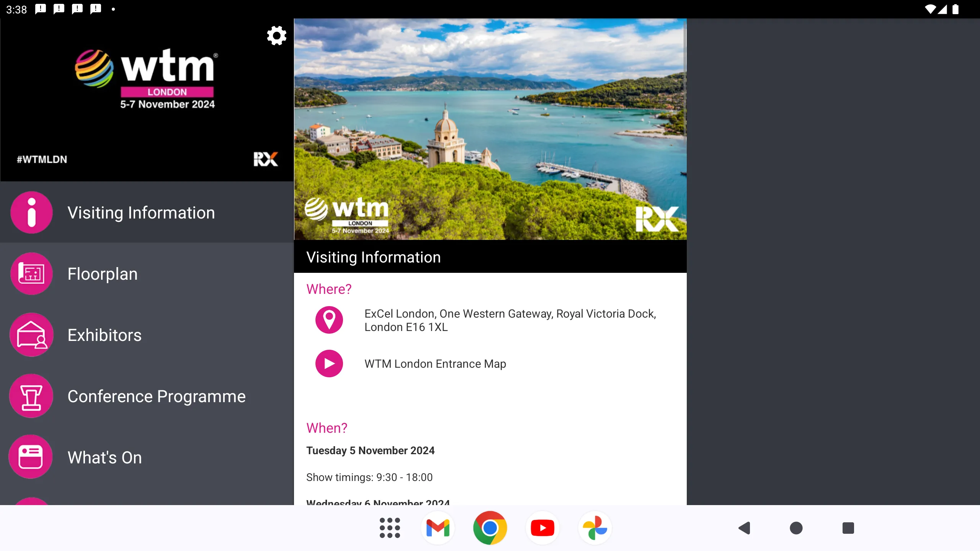
Task: Open Google Chrome browser
Action: click(490, 528)
